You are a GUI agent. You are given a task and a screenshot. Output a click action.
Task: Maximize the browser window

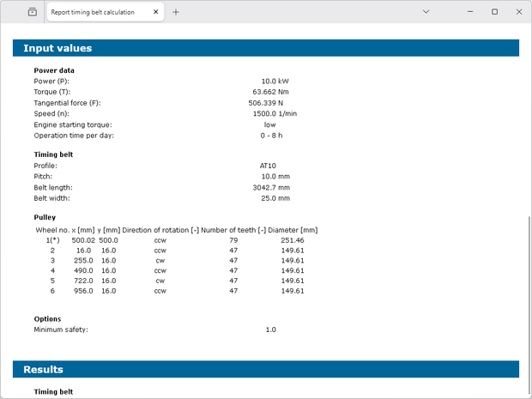pos(494,12)
